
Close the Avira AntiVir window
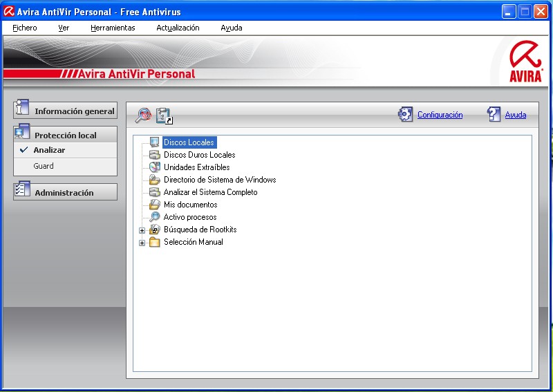click(541, 12)
